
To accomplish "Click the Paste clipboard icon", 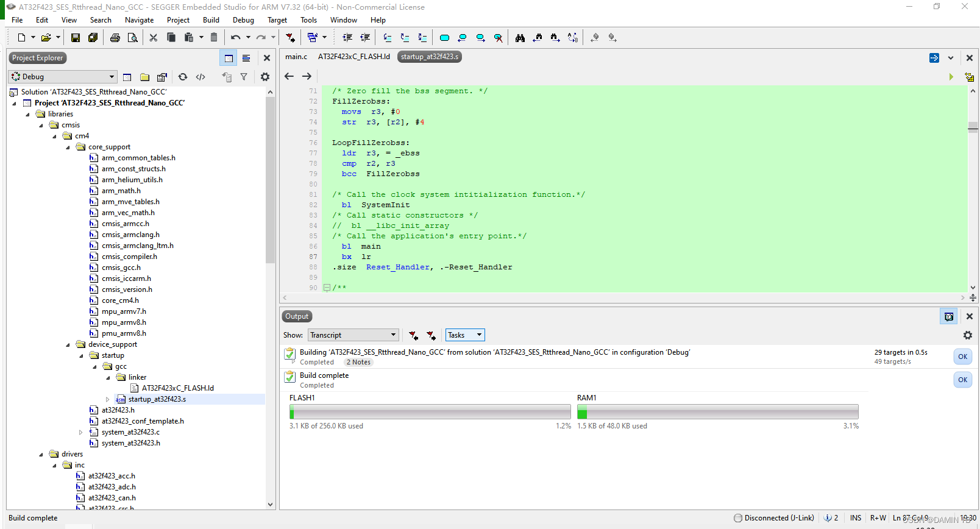I will [189, 38].
